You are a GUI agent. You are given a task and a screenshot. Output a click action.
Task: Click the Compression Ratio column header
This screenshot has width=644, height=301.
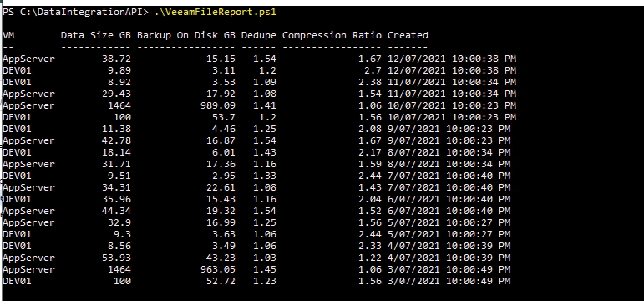click(x=332, y=35)
